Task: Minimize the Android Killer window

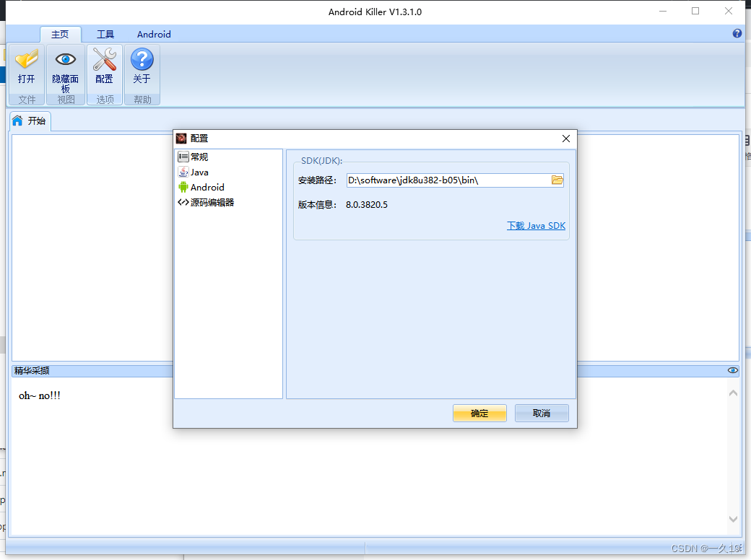Action: point(663,11)
